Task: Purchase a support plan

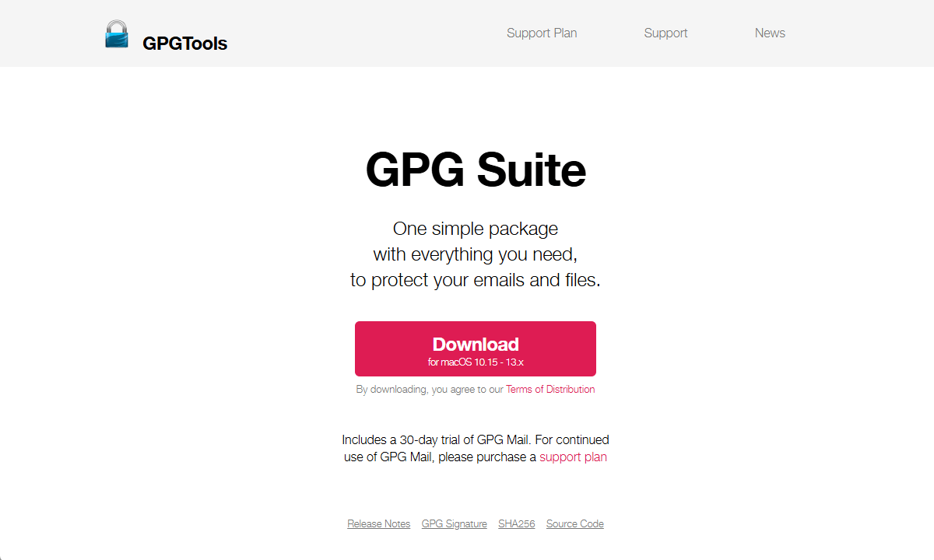Action: pyautogui.click(x=574, y=457)
